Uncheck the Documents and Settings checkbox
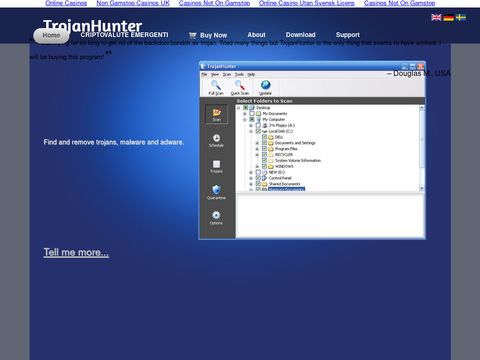 (264, 143)
